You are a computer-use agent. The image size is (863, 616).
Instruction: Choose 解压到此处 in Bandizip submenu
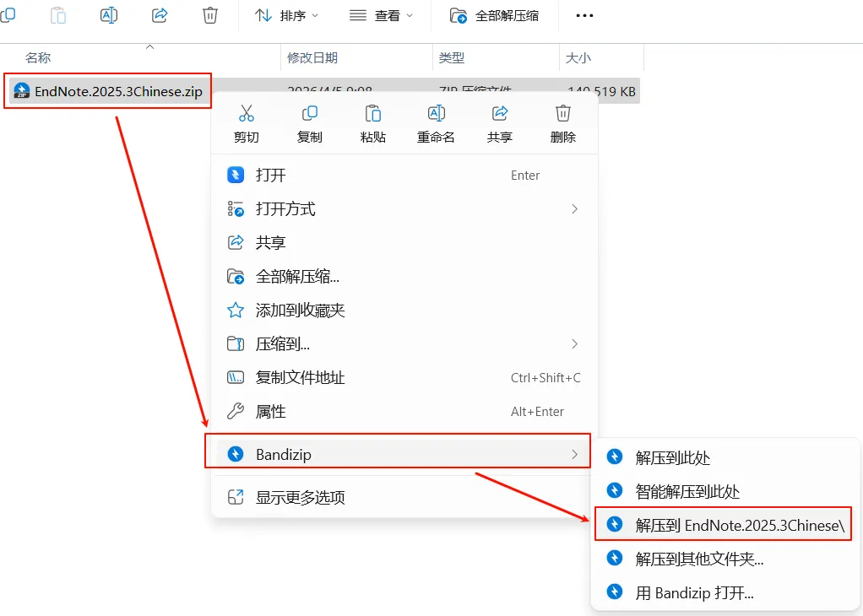pyautogui.click(x=723, y=457)
